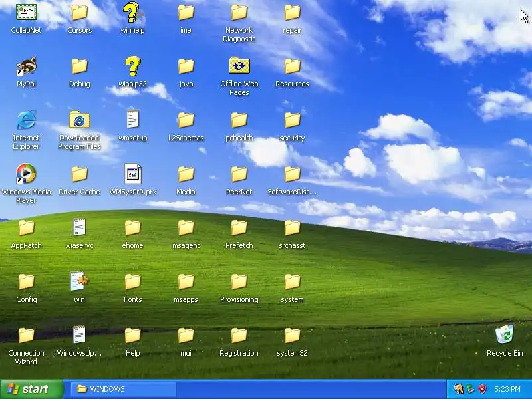Screen dimensions: 532x399
Task: Select the PeerNet folder
Action: (x=239, y=174)
